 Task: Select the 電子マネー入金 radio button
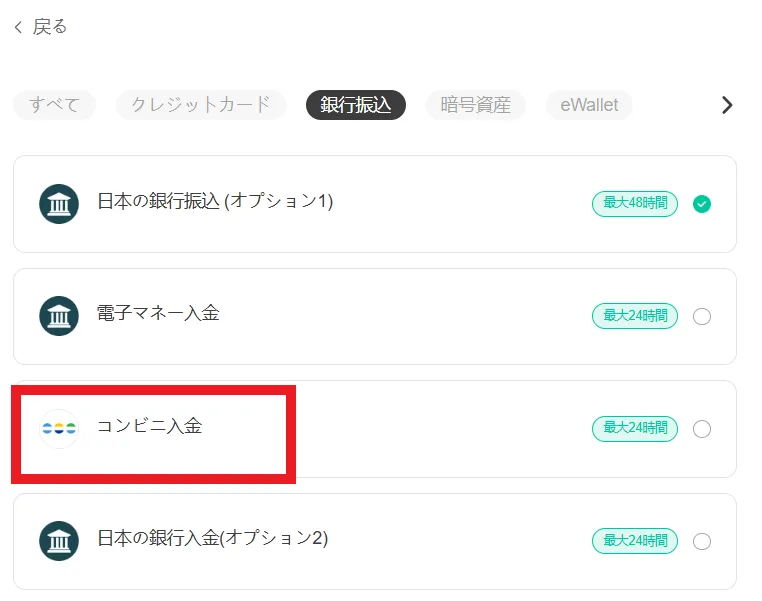[702, 316]
